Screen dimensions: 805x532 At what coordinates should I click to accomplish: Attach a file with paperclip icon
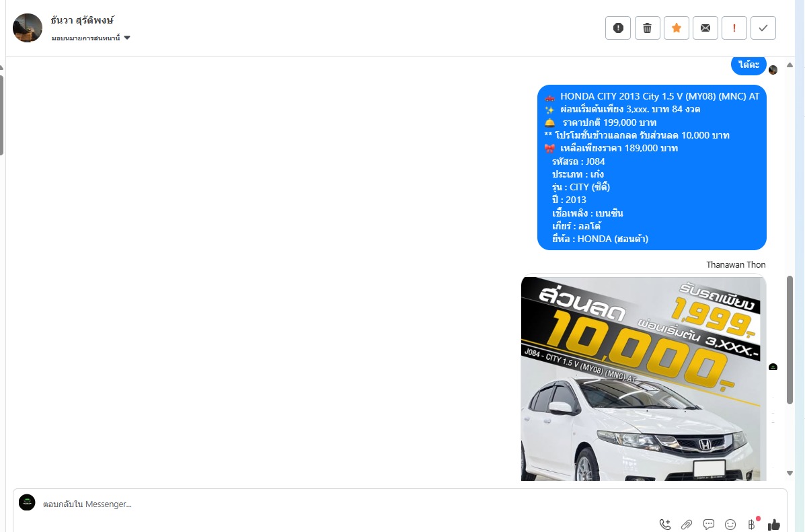click(687, 525)
